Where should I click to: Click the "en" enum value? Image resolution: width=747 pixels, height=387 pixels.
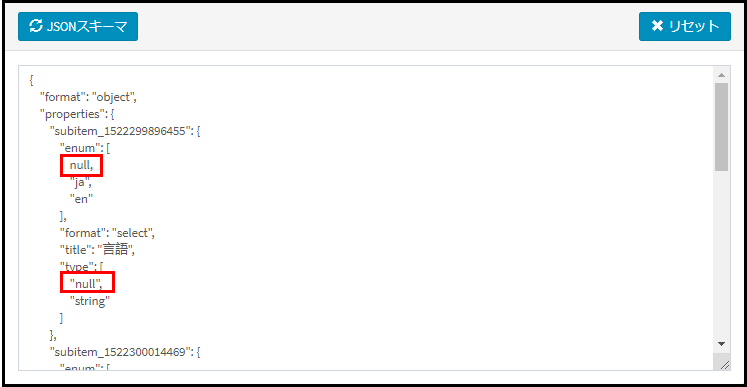click(81, 200)
